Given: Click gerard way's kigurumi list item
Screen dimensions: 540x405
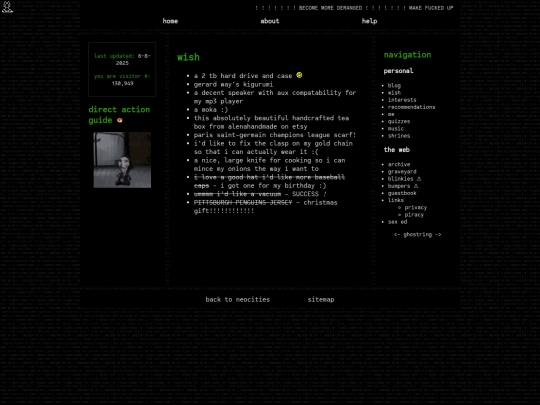Looking at the screenshot, I should click(x=233, y=84).
